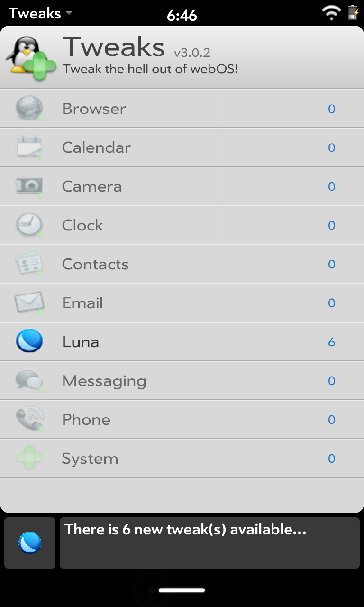Click the green System plus icon
The image size is (364, 607).
29,459
